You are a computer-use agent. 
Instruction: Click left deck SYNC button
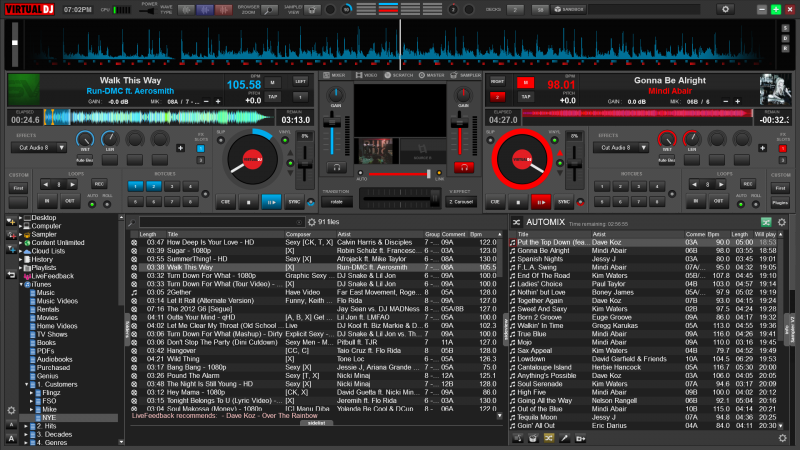pos(294,202)
